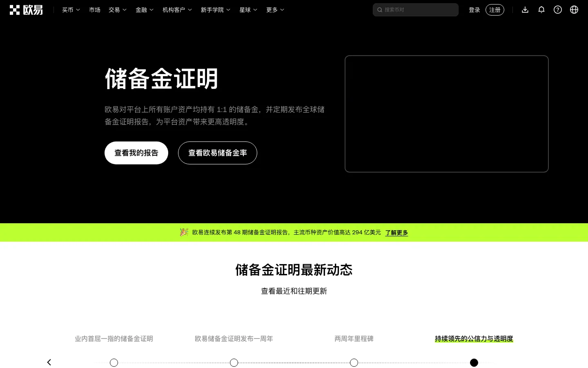The image size is (588, 368).
Task: Select the 欧易储备金证明发布一周年 tab
Action: [234, 339]
